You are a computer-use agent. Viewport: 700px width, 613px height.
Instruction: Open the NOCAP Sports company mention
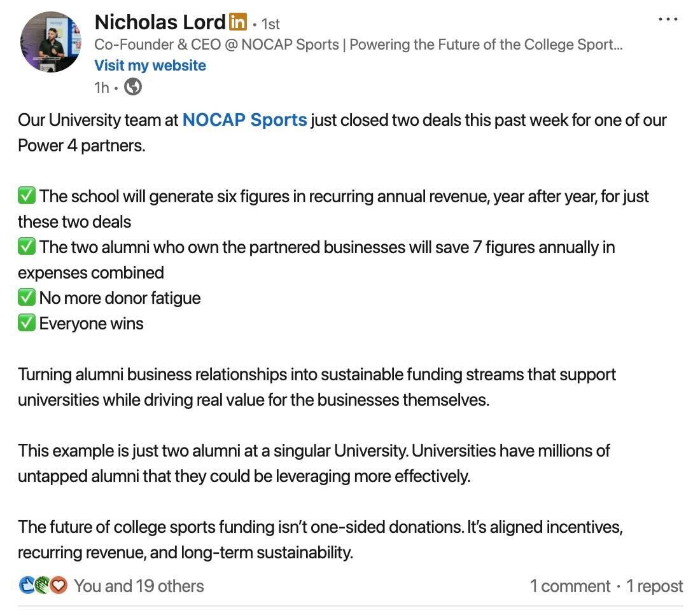[244, 120]
